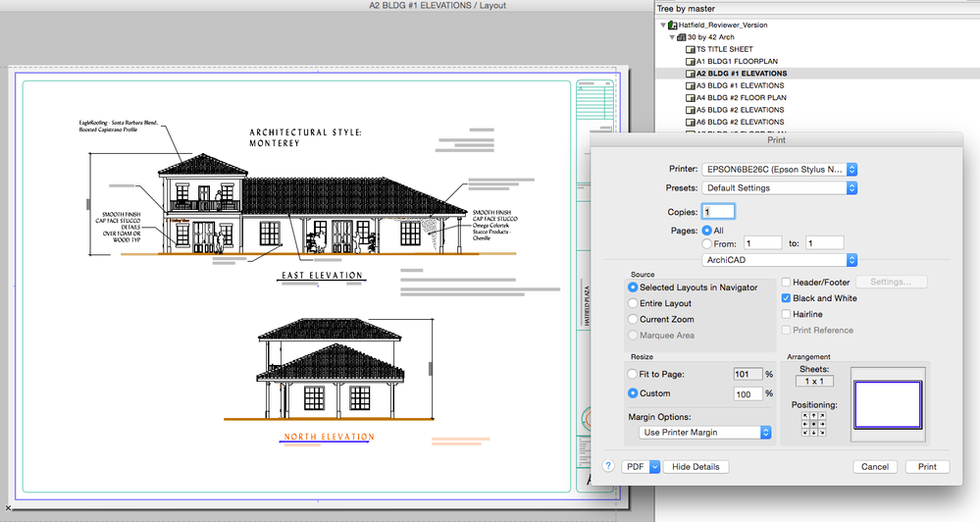Collapse the Hatfield_Reviewer_Version tree node
Image resolution: width=980 pixels, height=522 pixels.
click(x=665, y=25)
